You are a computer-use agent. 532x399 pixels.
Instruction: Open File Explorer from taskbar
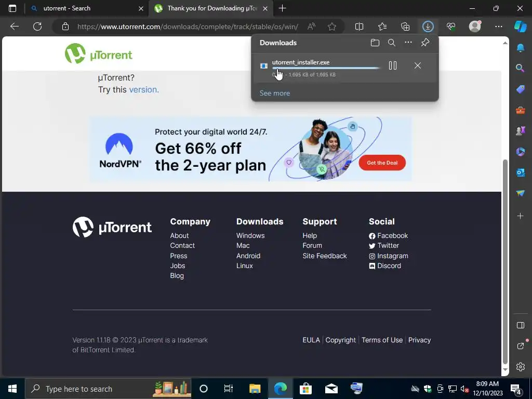click(x=255, y=389)
